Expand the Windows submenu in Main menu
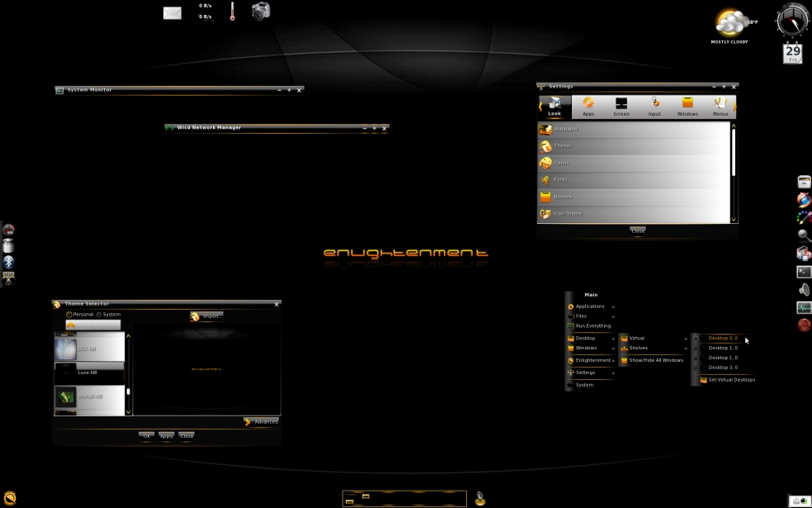The height and width of the screenshot is (508, 812). point(592,348)
